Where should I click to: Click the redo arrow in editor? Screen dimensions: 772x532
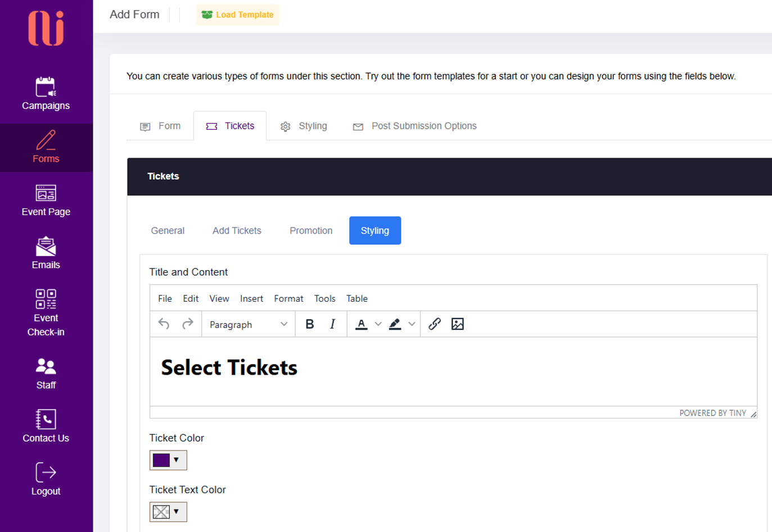[188, 324]
